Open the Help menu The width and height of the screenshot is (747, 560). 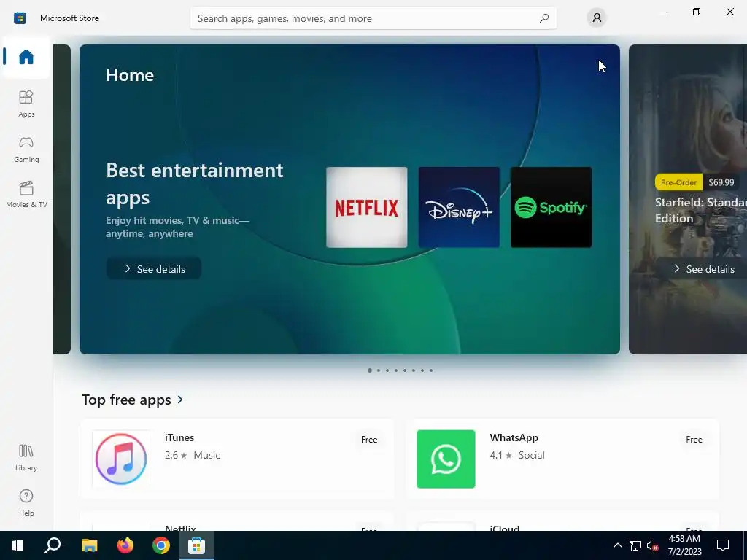(x=26, y=502)
